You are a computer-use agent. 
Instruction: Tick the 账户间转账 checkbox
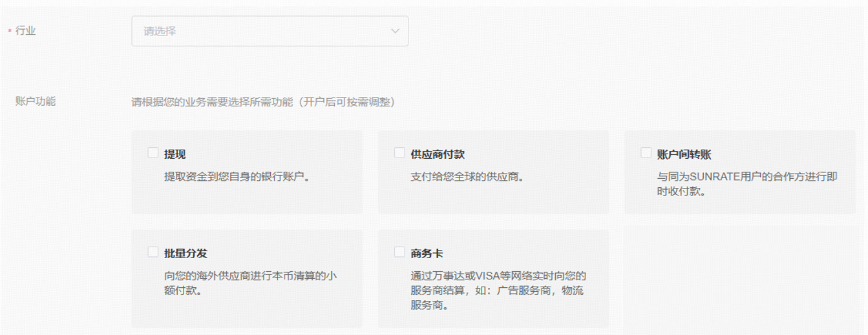646,153
